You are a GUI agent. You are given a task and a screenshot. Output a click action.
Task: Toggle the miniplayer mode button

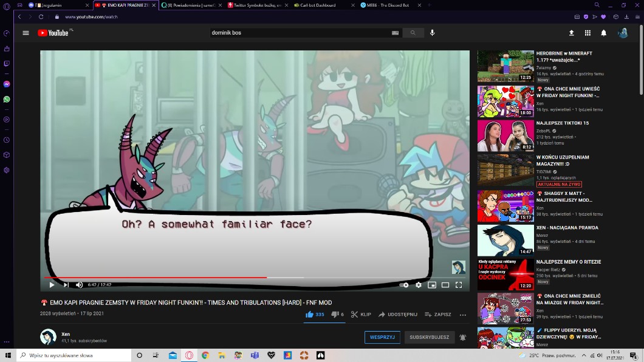pyautogui.click(x=432, y=285)
